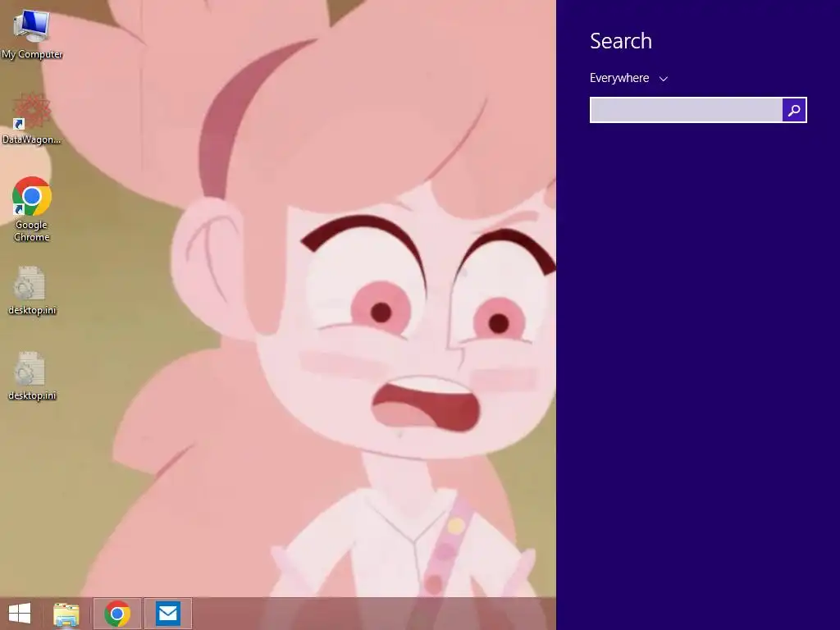
Task: Expand the Everywhere search scope dropdown
Action: 628,78
